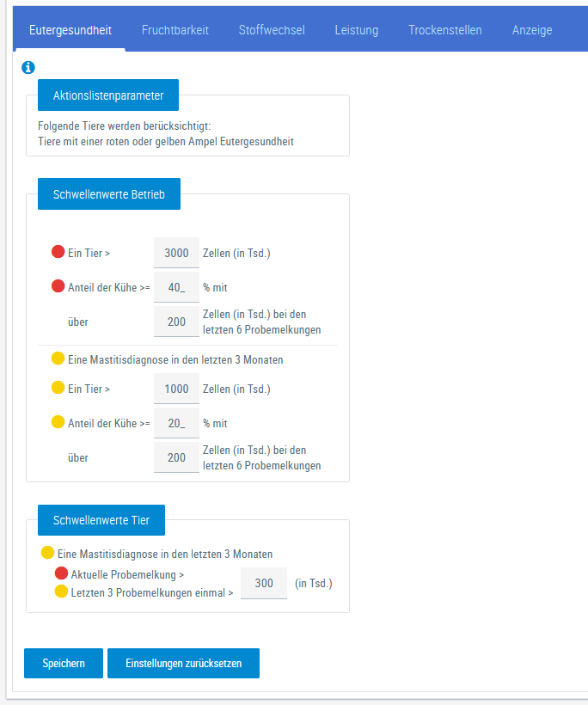Go to the Leistung tab

tap(357, 30)
